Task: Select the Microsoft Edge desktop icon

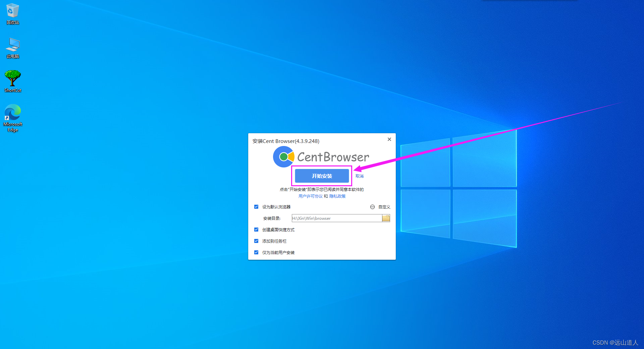Action: pos(13,118)
